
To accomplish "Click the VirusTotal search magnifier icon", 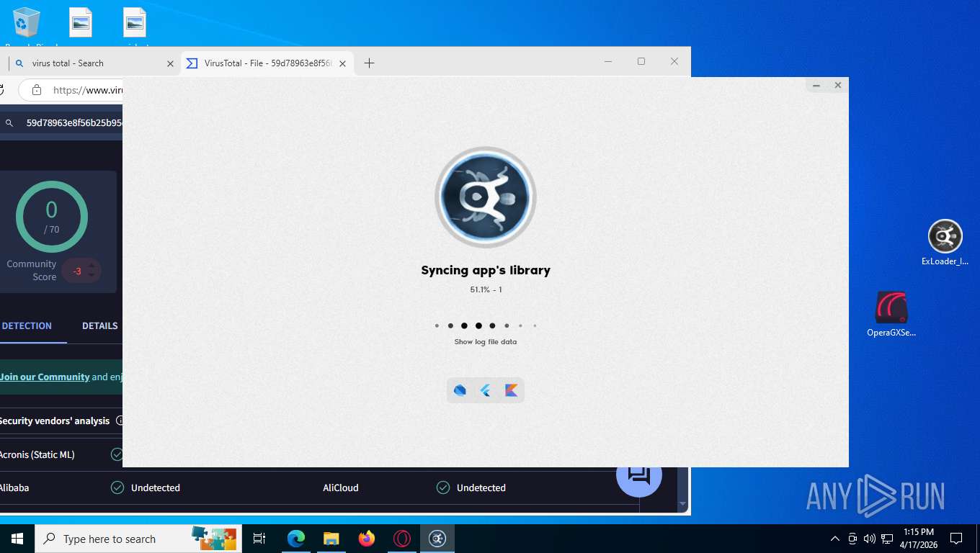I will pos(9,123).
